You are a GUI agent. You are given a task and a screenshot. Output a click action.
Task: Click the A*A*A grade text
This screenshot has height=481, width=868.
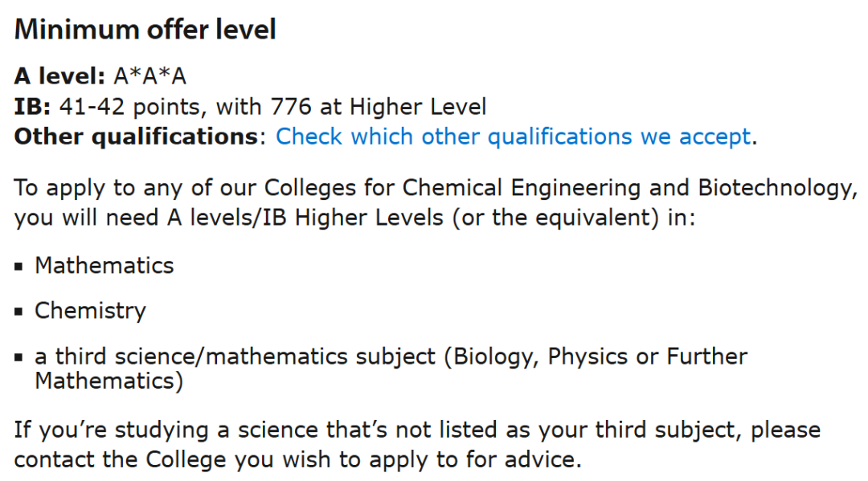click(149, 76)
